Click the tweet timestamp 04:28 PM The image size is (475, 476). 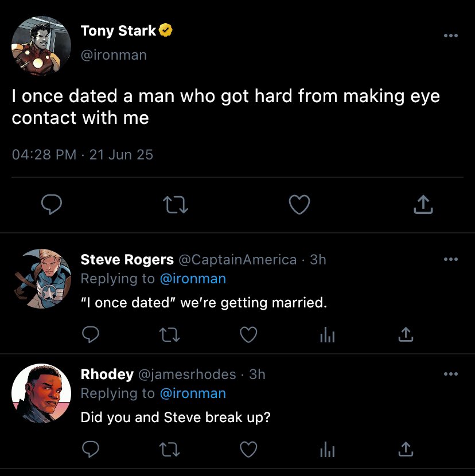44,154
